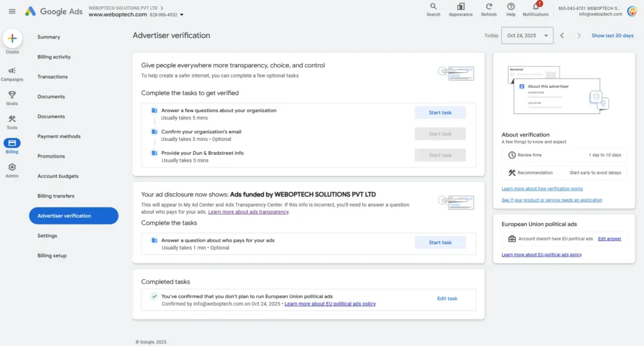Open Summary in billing menu
Viewport: 644px width, 346px height.
[x=49, y=37]
